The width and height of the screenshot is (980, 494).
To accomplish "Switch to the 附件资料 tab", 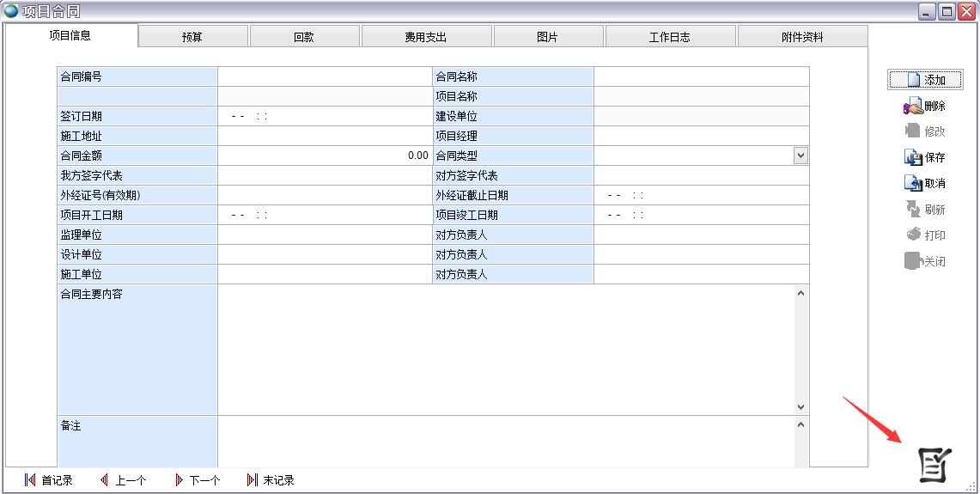I will [802, 37].
